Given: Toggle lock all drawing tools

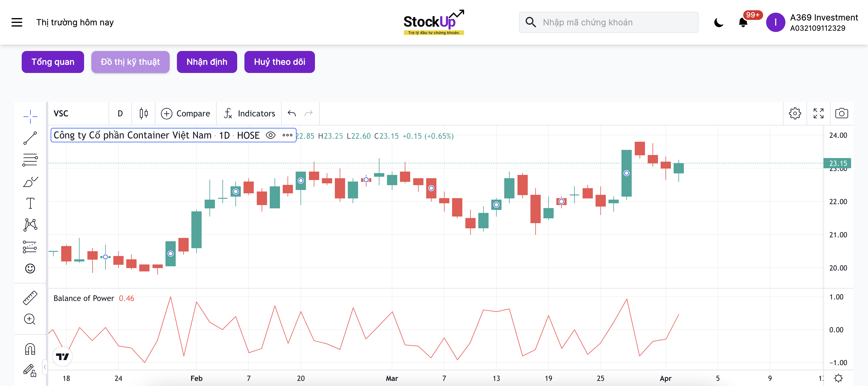Looking at the screenshot, I should [30, 371].
